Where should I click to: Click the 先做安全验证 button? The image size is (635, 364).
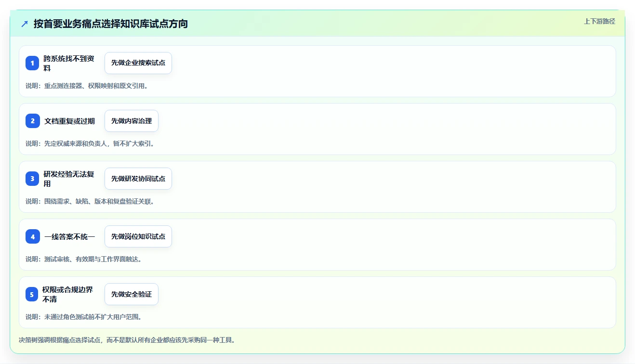132,294
